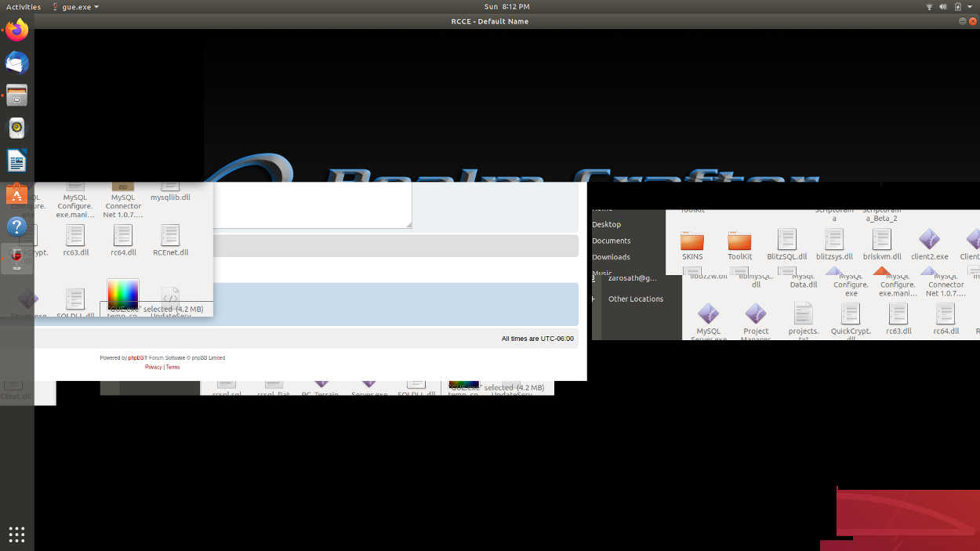Open Other Locations in the Files sidebar

click(x=636, y=299)
